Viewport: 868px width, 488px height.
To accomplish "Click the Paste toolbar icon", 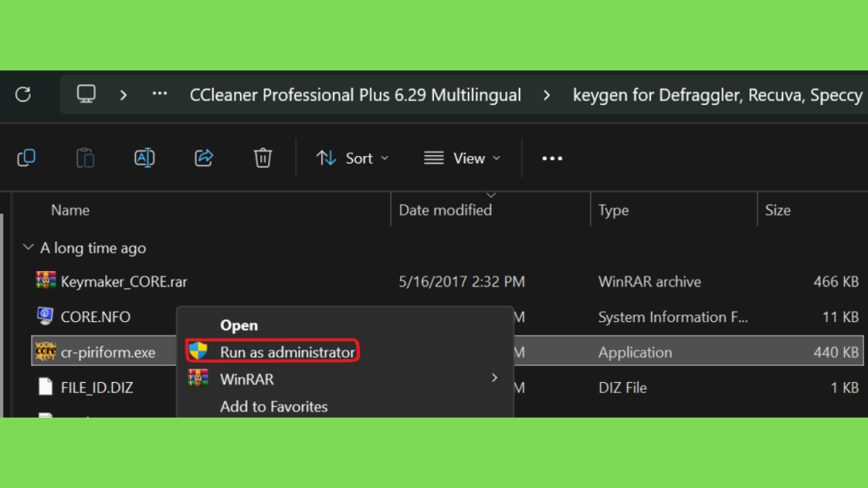I will click(86, 158).
